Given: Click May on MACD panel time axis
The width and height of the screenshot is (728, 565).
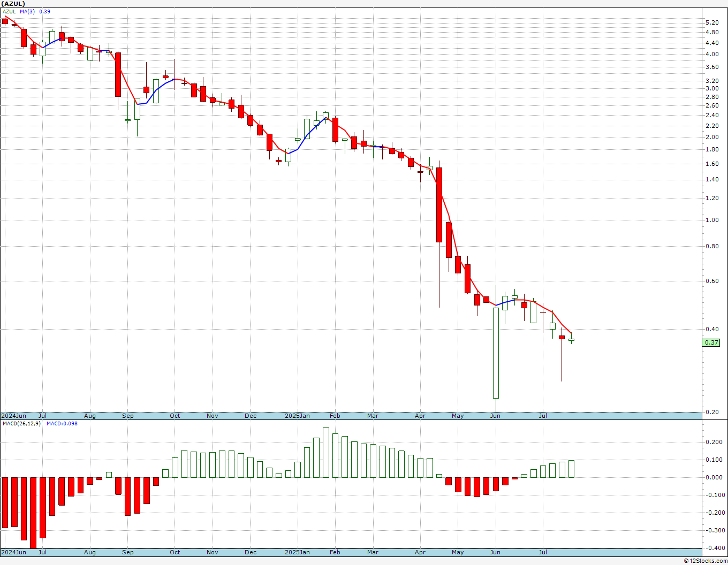Looking at the screenshot, I should (x=458, y=552).
